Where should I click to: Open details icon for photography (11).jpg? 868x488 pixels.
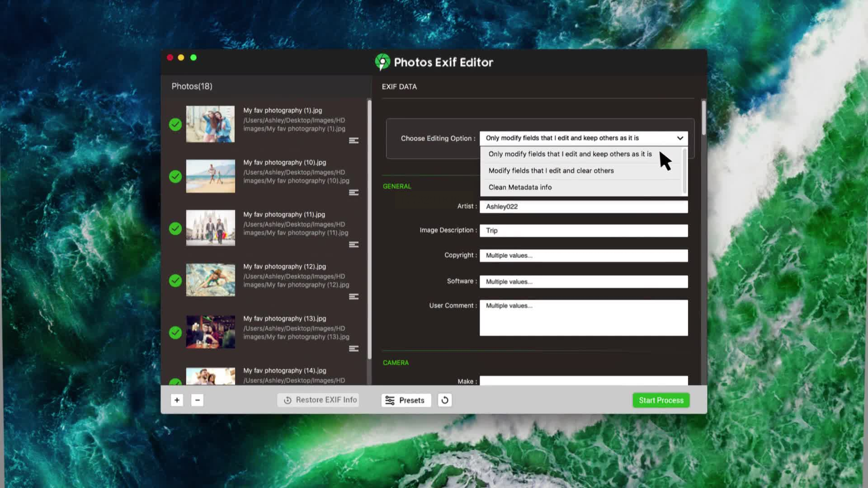(354, 244)
